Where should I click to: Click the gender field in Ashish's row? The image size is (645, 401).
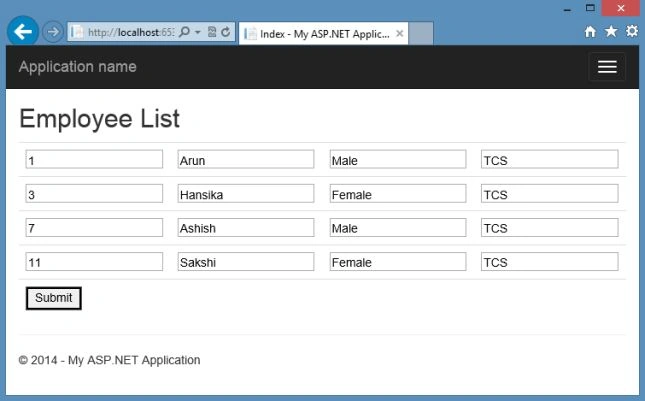coord(398,227)
